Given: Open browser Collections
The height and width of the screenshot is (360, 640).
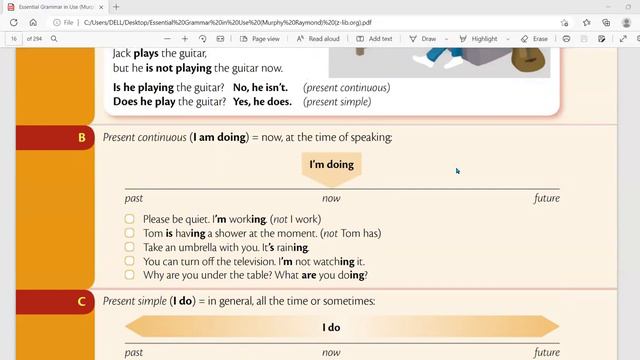Looking at the screenshot, I should tap(606, 22).
